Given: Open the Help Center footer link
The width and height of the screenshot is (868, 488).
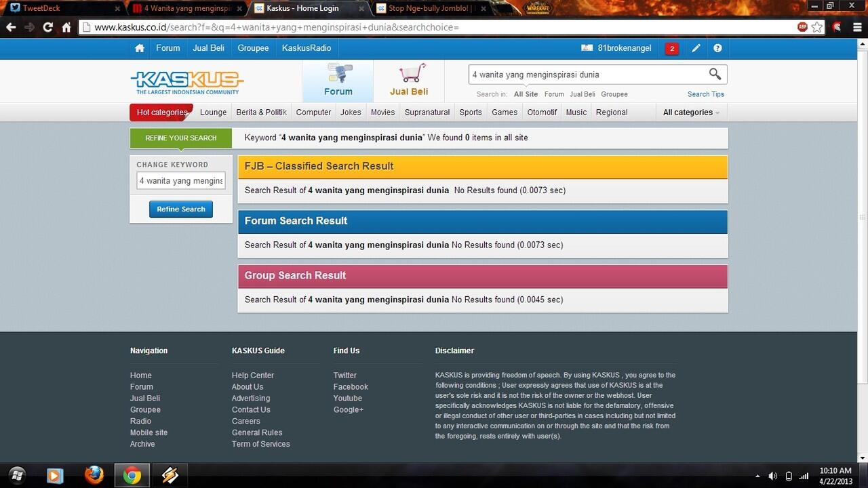Looking at the screenshot, I should [x=253, y=375].
